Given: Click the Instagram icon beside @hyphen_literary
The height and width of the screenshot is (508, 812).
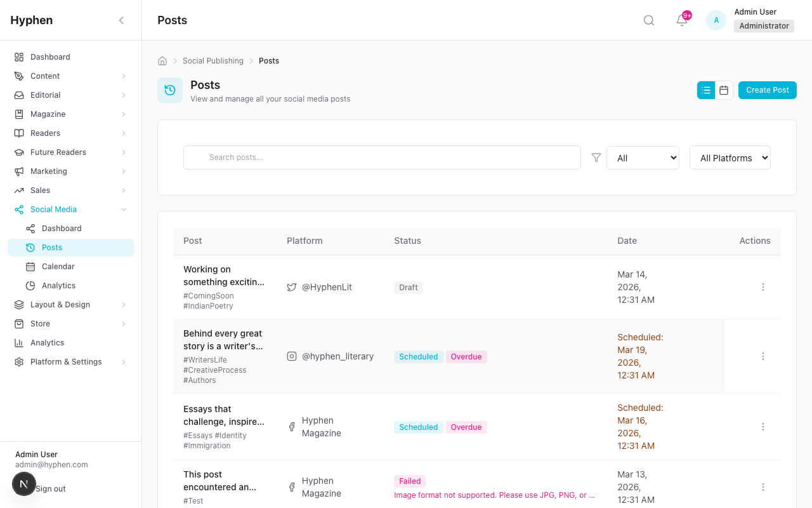Looking at the screenshot, I should click(291, 356).
